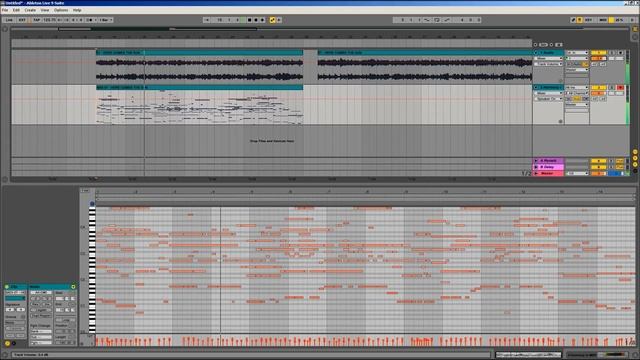Open track 2 Speaker On chooser
The height and width of the screenshot is (360, 640).
point(549,99)
